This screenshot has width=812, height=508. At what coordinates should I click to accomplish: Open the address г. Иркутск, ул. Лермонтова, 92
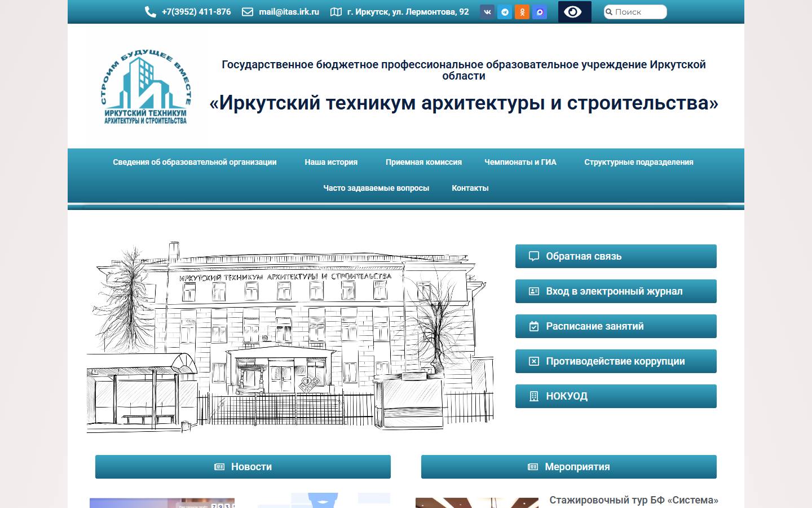[408, 12]
